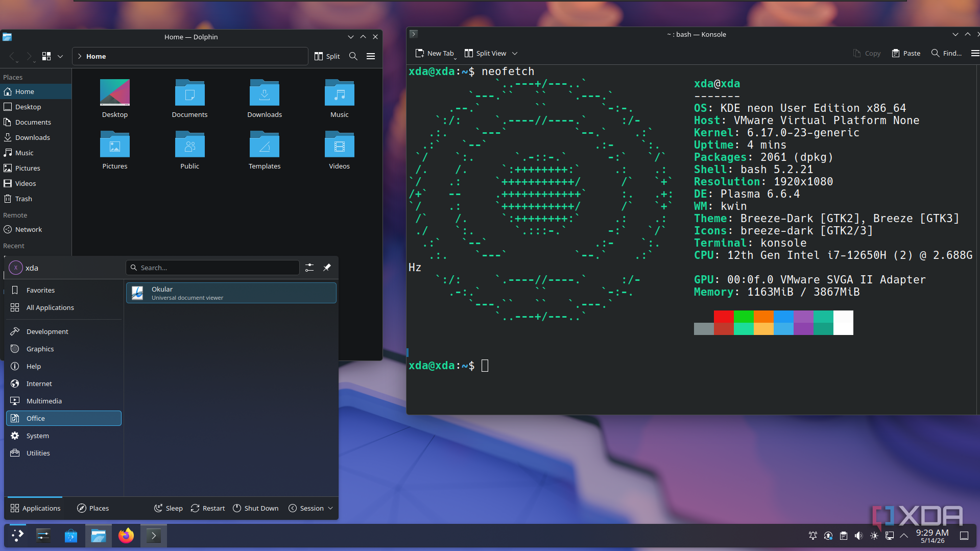Select the Downloads folder icon in Dolphin
This screenshot has height=551, width=980.
(x=265, y=93)
